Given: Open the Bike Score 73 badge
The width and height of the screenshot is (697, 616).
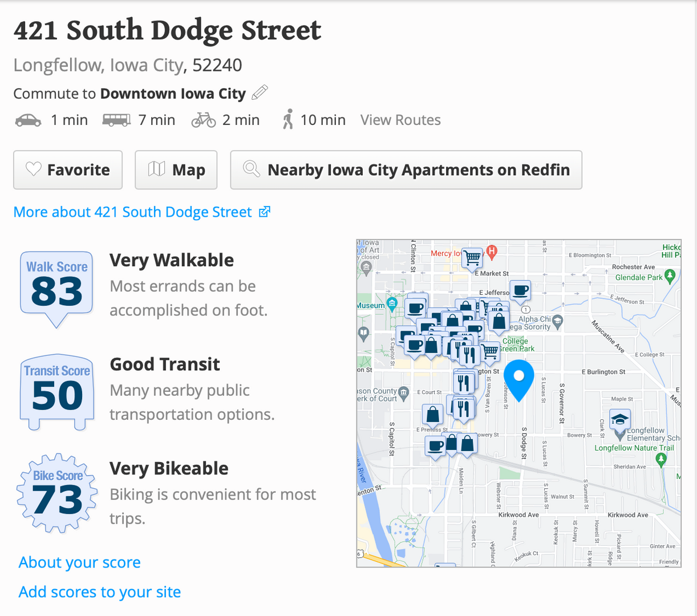Looking at the screenshot, I should click(x=56, y=493).
